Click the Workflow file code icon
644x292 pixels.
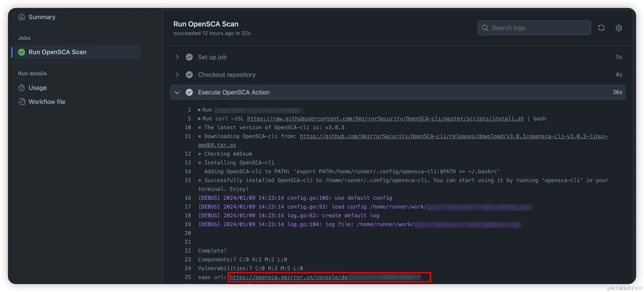tap(22, 102)
